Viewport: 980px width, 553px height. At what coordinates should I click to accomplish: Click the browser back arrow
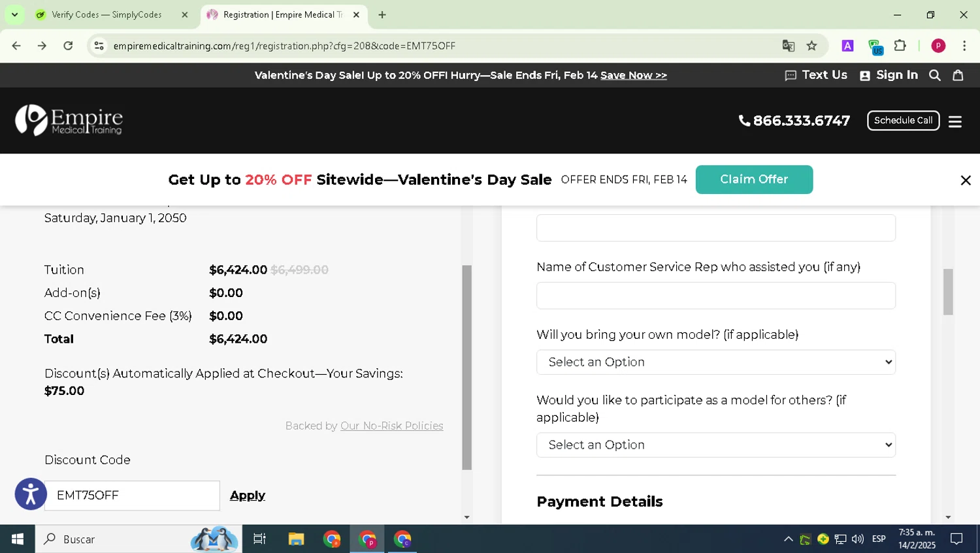click(x=16, y=46)
